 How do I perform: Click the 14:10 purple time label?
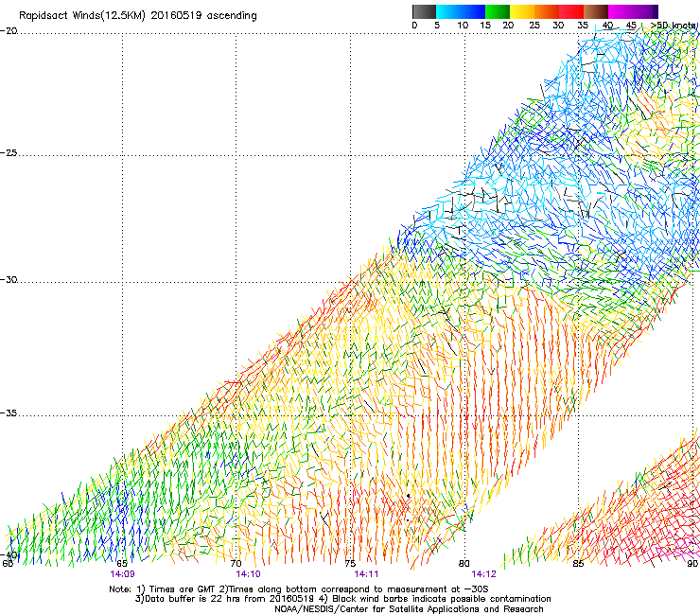[x=248, y=574]
